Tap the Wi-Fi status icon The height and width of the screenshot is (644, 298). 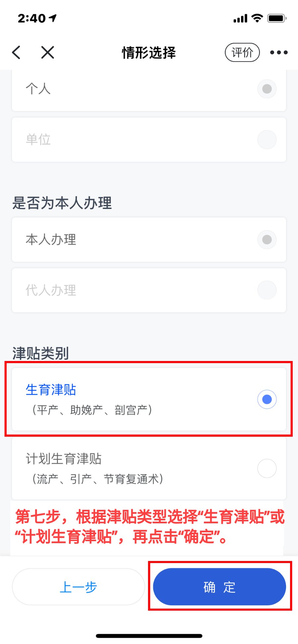tap(257, 18)
